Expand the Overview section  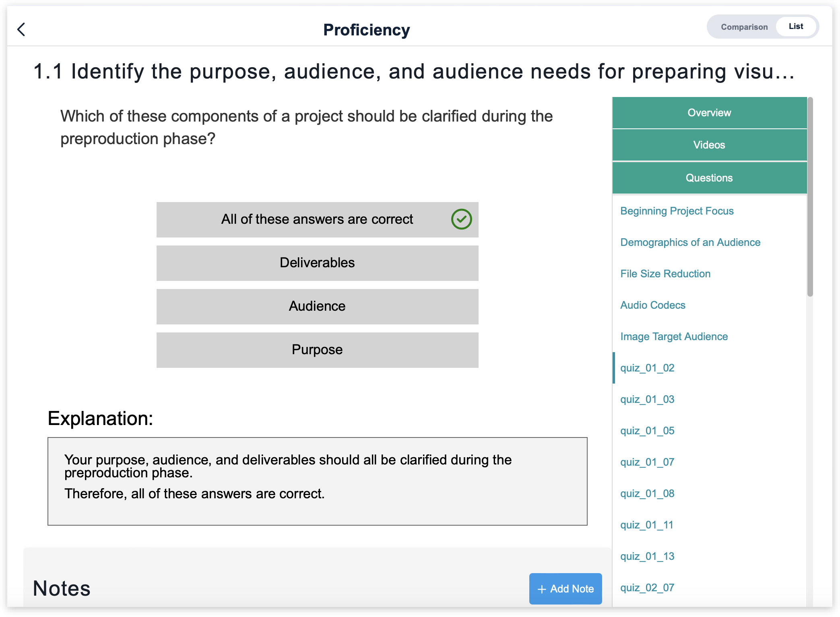coord(709,113)
